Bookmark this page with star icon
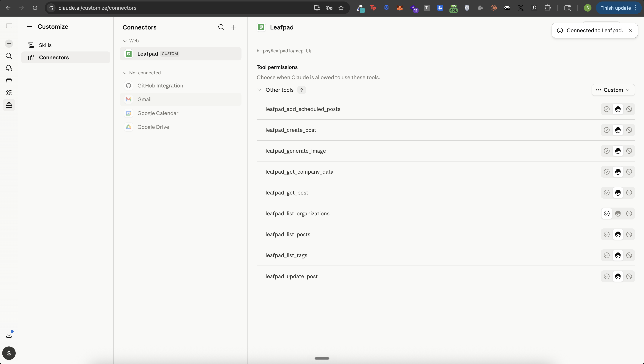This screenshot has width=644, height=364. coord(341,8)
